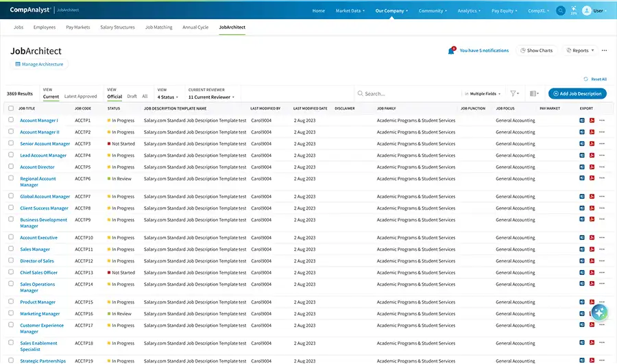Image resolution: width=617 pixels, height=364 pixels.
Task: Click the notification bell icon
Action: click(x=451, y=50)
